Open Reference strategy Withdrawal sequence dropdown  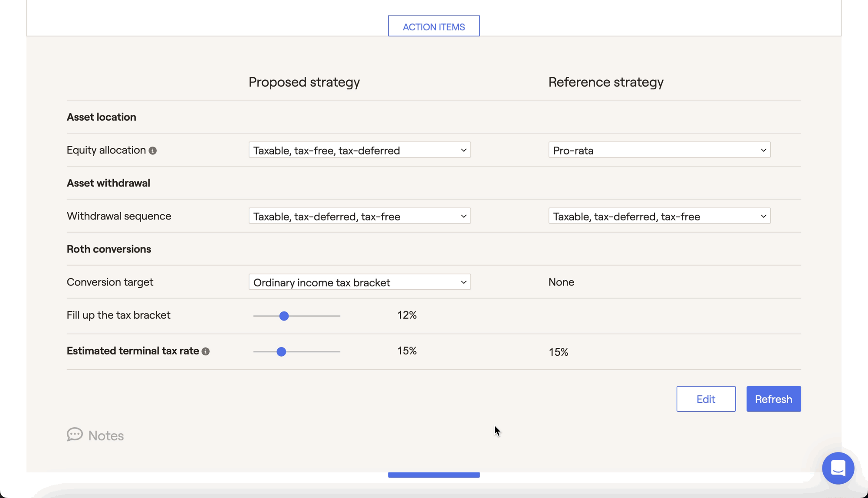pos(659,216)
